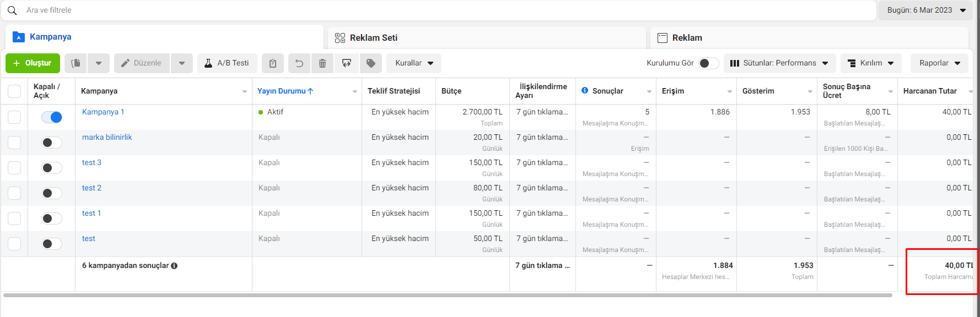980x317 pixels.
Task: Open Erişim column menu arrow
Action: pos(730,91)
